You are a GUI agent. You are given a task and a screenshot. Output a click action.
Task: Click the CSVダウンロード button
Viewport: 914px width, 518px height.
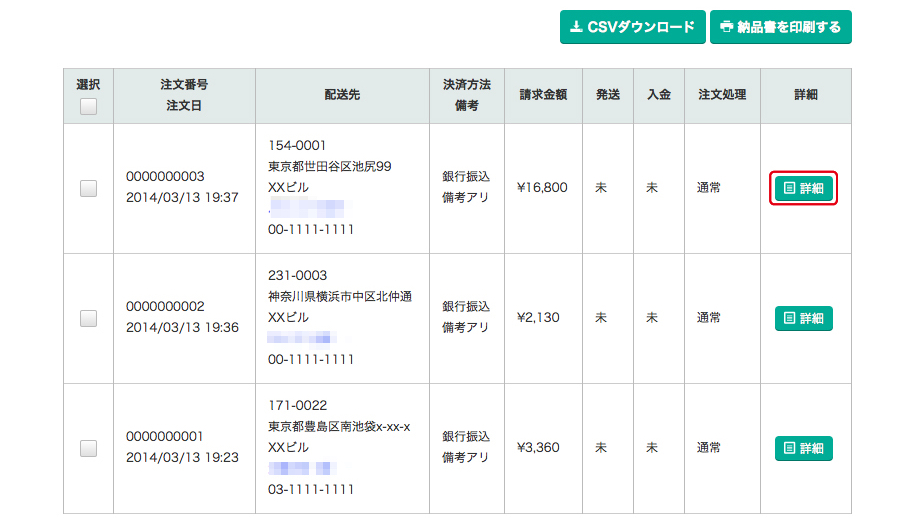point(632,27)
